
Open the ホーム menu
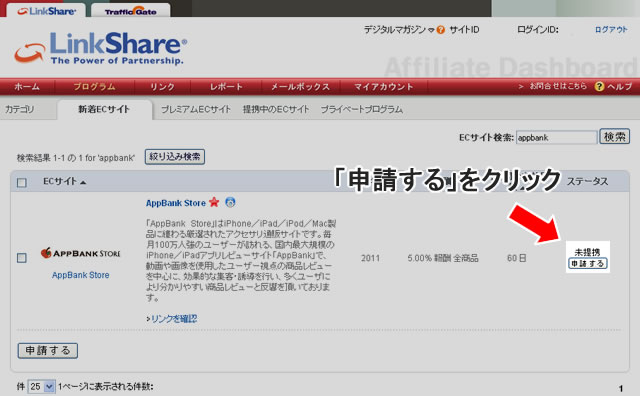coord(27,87)
